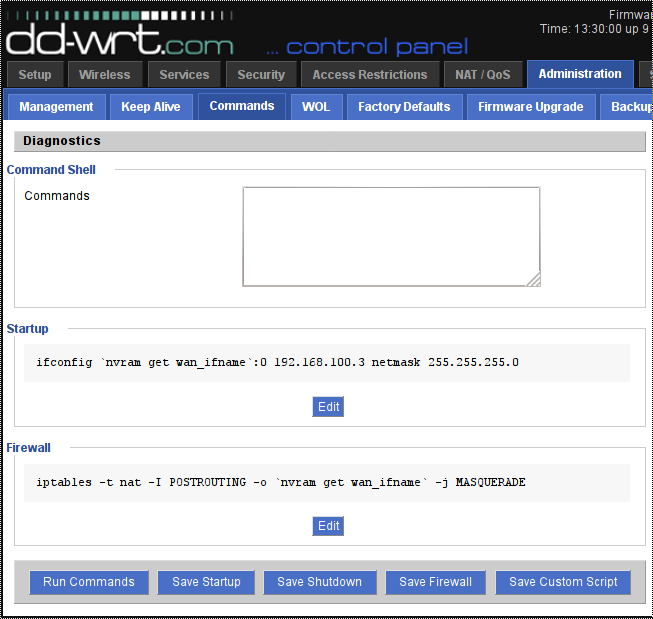
Task: Click Edit under Startup script
Action: click(x=328, y=407)
